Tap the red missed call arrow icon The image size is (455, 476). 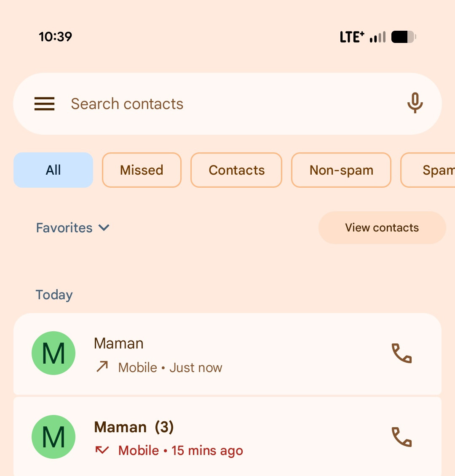[x=102, y=450]
